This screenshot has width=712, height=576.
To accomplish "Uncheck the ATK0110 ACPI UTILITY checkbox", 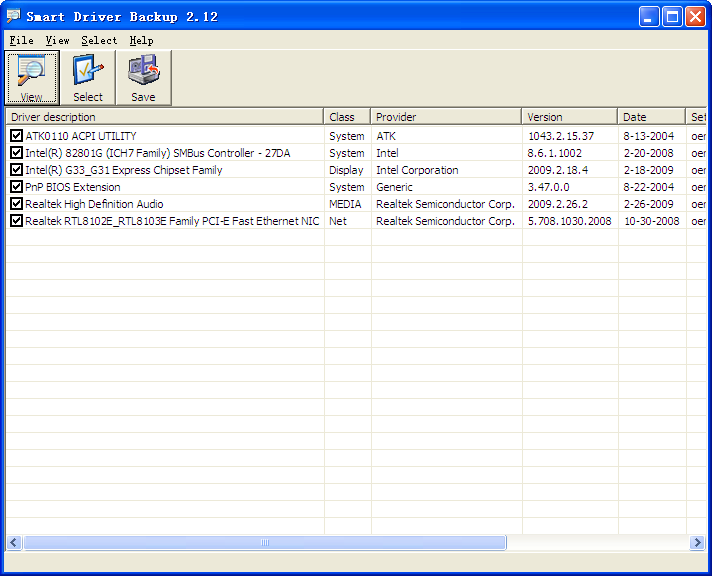I will (x=16, y=136).
